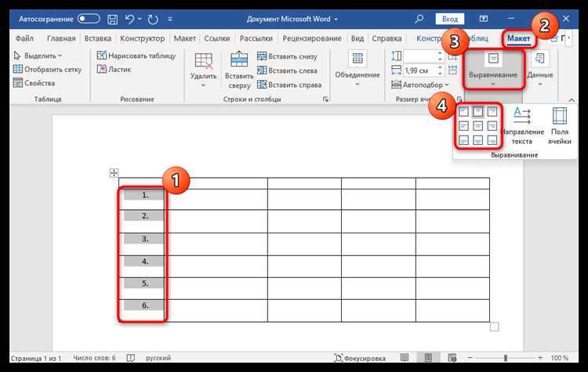Open the search magnifier icon
The width and height of the screenshot is (588, 372).
(x=419, y=19)
